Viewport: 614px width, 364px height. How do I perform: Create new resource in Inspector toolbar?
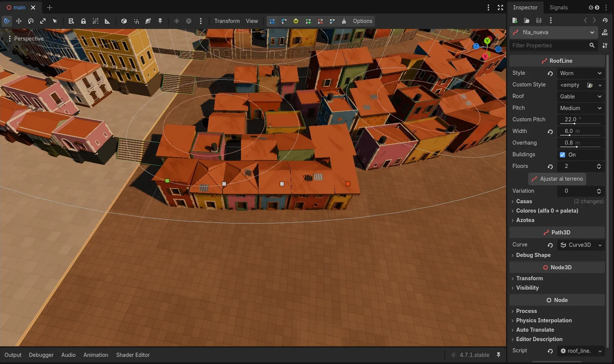click(x=515, y=20)
